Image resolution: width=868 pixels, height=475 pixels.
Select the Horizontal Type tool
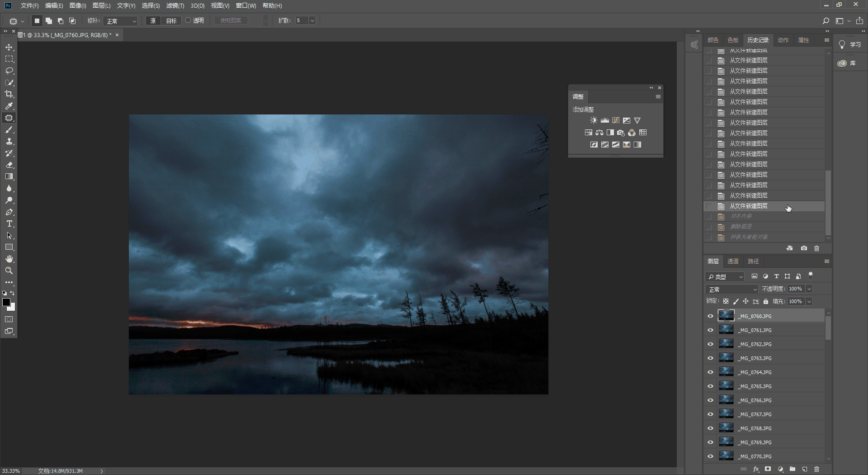point(9,224)
